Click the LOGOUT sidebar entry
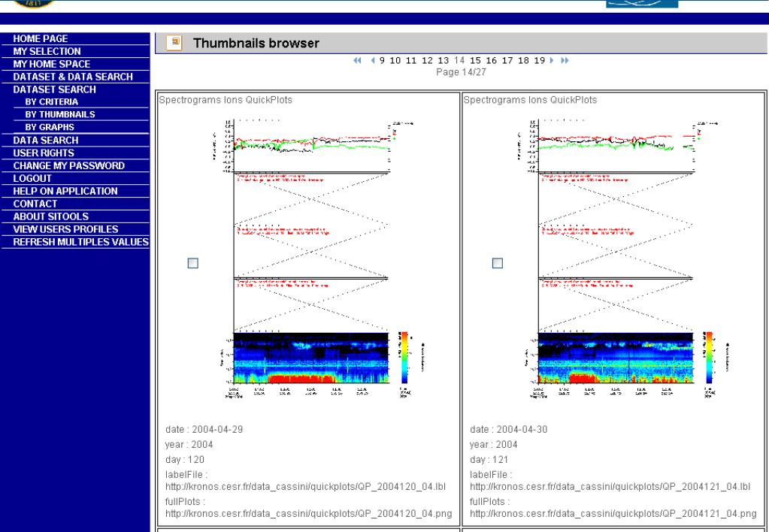Viewport: 769px width, 532px height. pyautogui.click(x=32, y=179)
